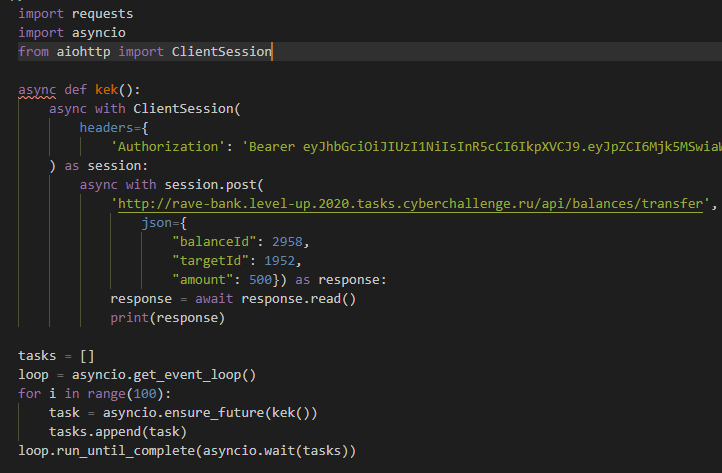The height and width of the screenshot is (473, 722).
Task: Click the 'import requests' line
Action: tap(76, 14)
